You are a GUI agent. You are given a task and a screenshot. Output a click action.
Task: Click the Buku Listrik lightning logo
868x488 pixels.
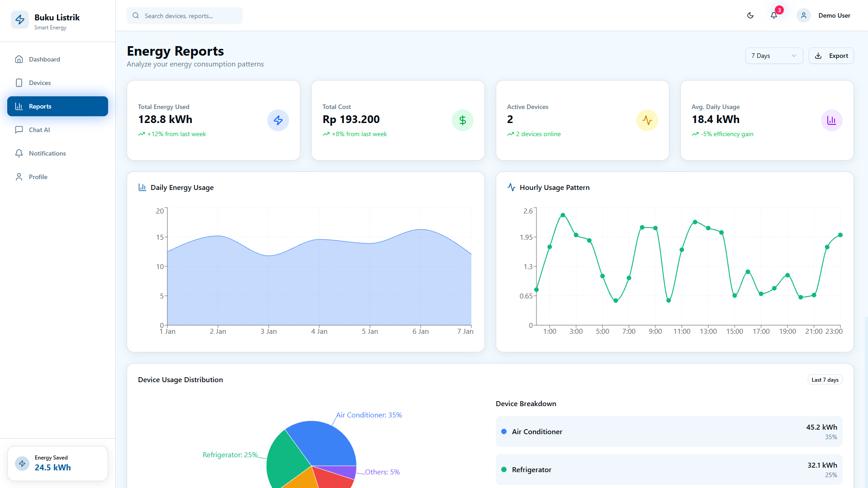pyautogui.click(x=20, y=20)
